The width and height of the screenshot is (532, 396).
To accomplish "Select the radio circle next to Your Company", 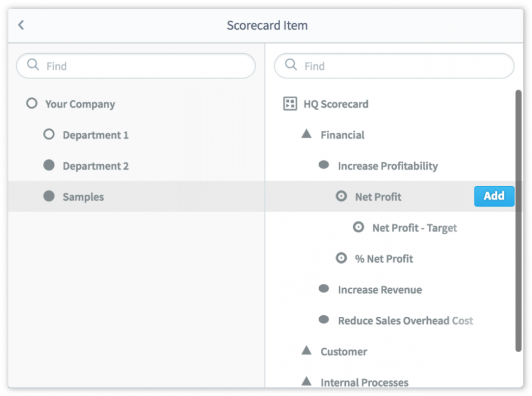I will pos(31,103).
